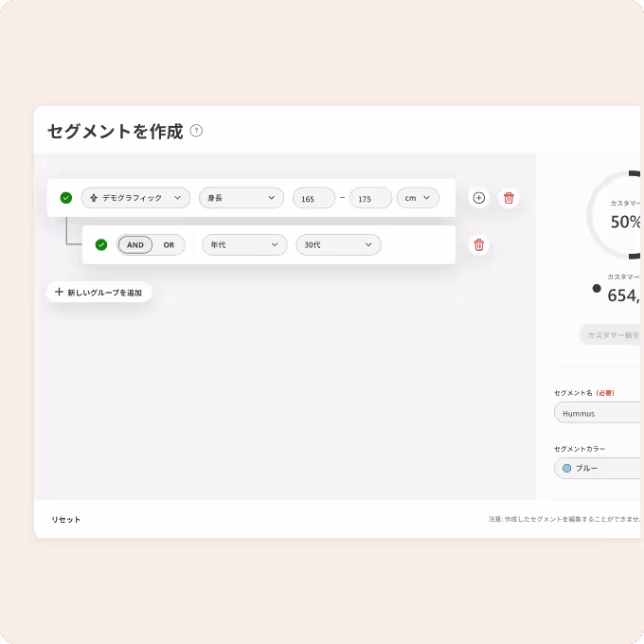This screenshot has height=644, width=644.
Task: Click the plus icon in 新しいグループを追加
Action: tap(59, 292)
